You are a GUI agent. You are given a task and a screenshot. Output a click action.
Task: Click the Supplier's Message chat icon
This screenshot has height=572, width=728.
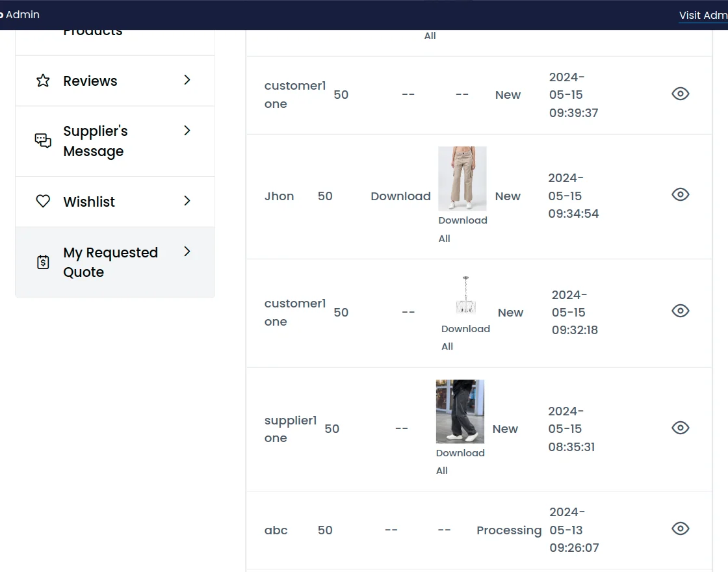click(x=43, y=140)
